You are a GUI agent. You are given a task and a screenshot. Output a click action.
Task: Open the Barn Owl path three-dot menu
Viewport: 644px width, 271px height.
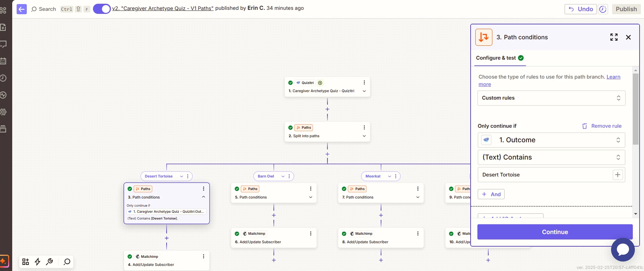tap(289, 176)
